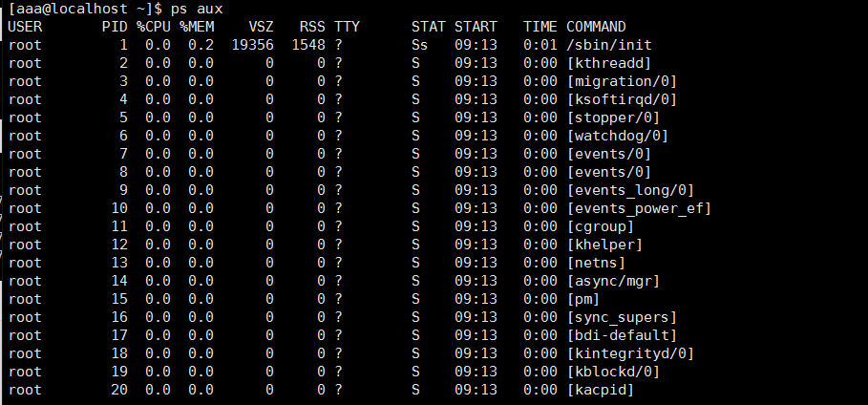
Task: Click the START column header
Action: pyautogui.click(x=476, y=27)
